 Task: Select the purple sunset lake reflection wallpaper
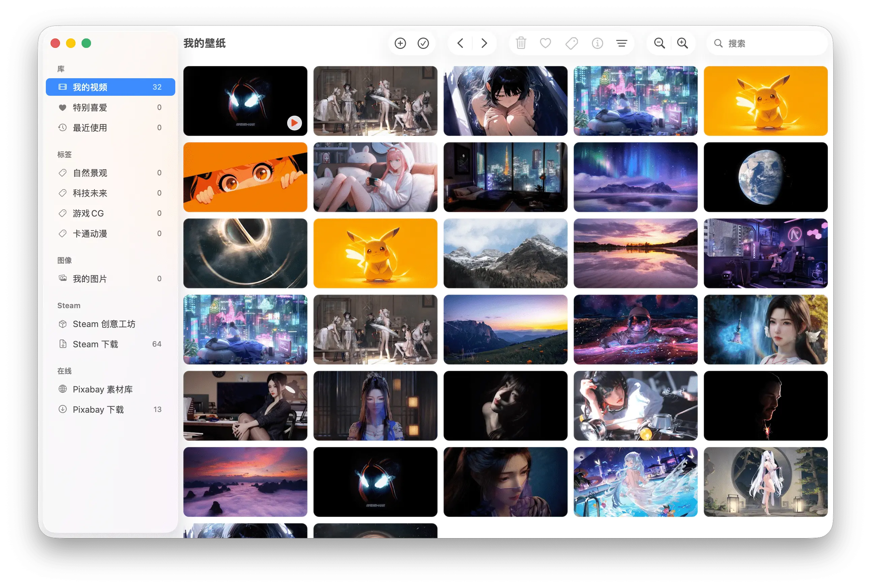(636, 253)
